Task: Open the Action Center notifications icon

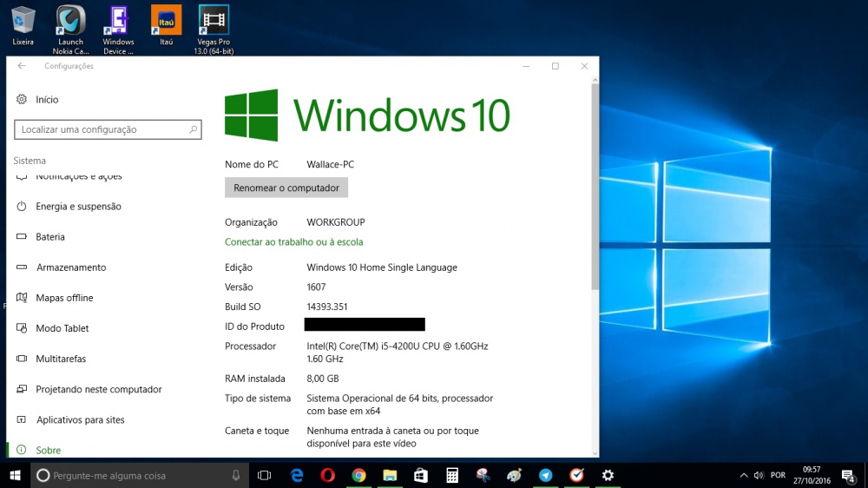Action: (849, 475)
